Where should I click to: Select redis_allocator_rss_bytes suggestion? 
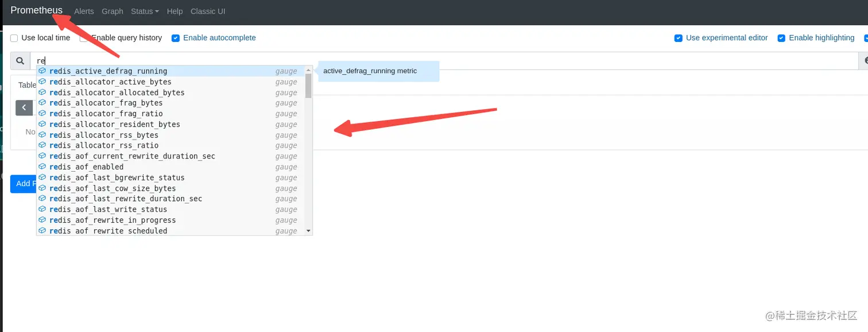coord(171,135)
